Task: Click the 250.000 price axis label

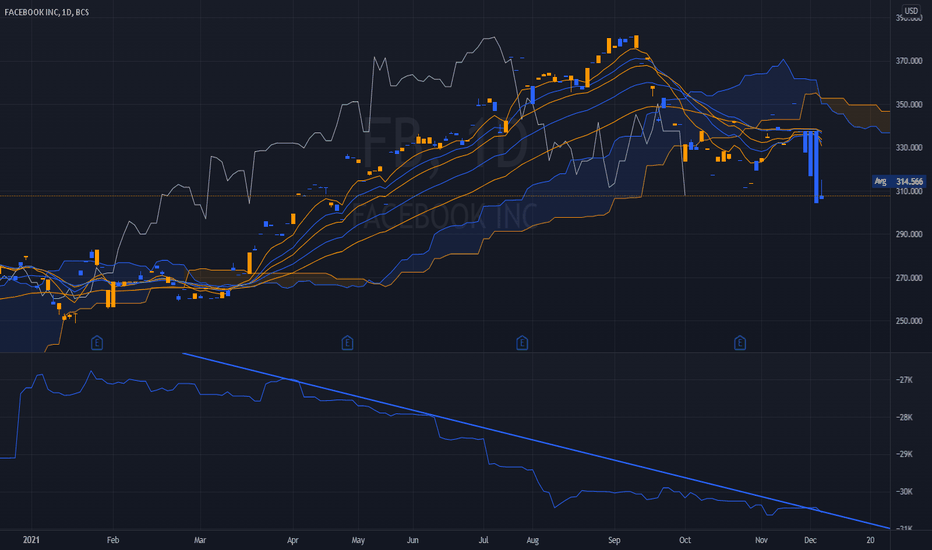Action: (x=909, y=321)
